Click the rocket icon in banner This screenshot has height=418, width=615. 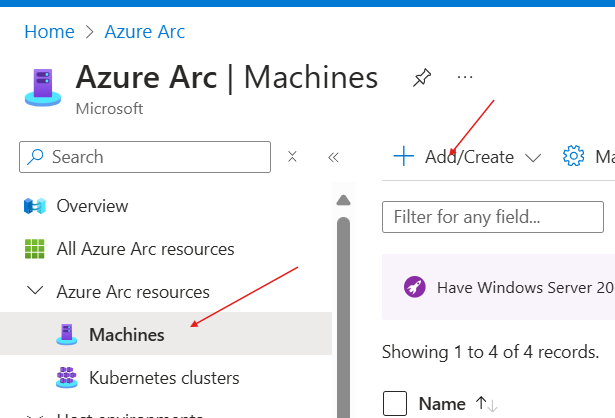[415, 287]
